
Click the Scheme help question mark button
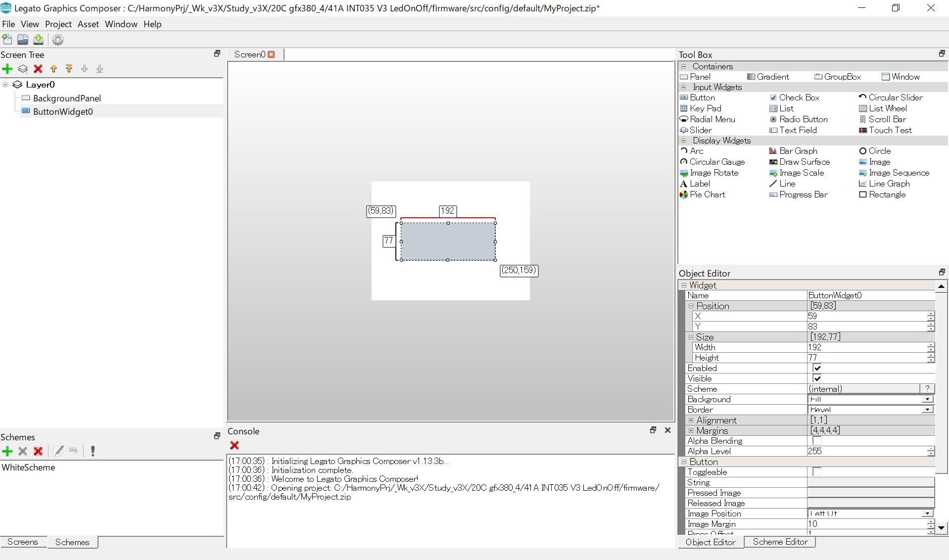[x=927, y=389]
